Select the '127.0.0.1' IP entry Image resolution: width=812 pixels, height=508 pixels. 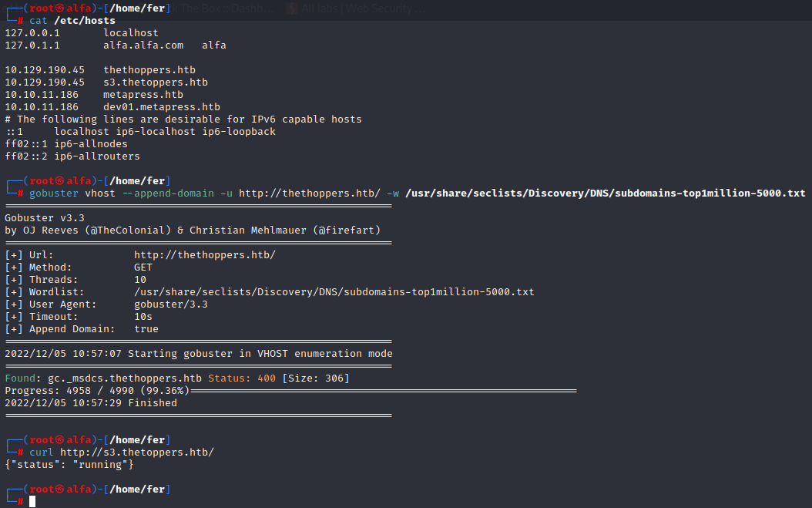coord(32,32)
